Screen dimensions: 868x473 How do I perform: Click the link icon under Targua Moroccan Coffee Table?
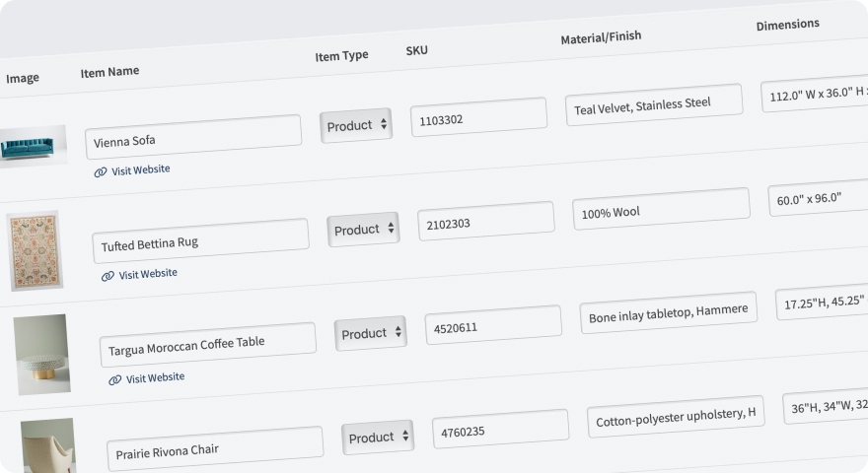point(114,379)
